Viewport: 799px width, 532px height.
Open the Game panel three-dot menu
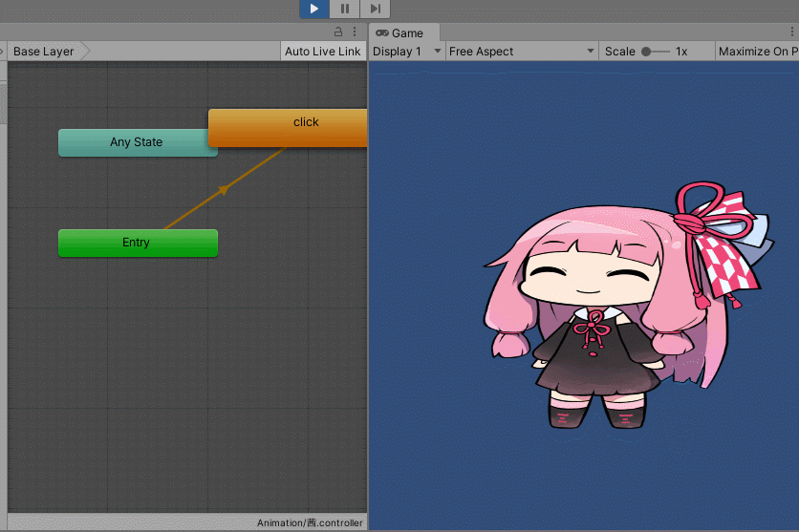792,32
